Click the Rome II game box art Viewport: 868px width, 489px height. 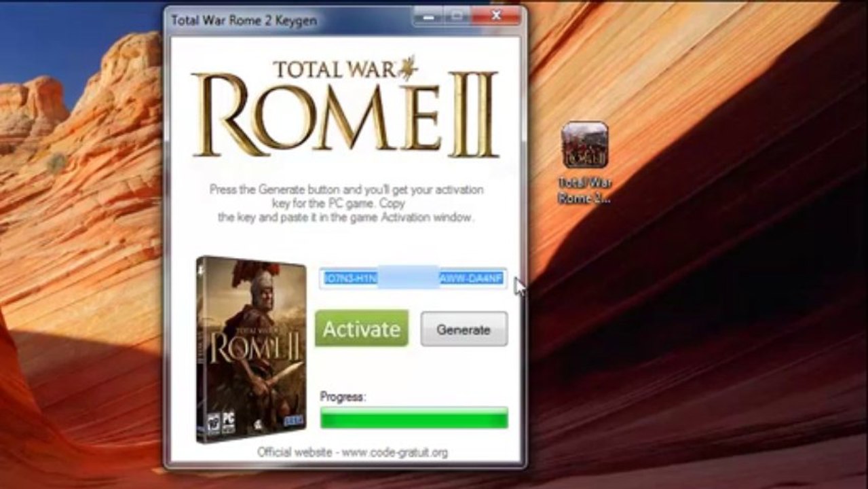tap(252, 350)
